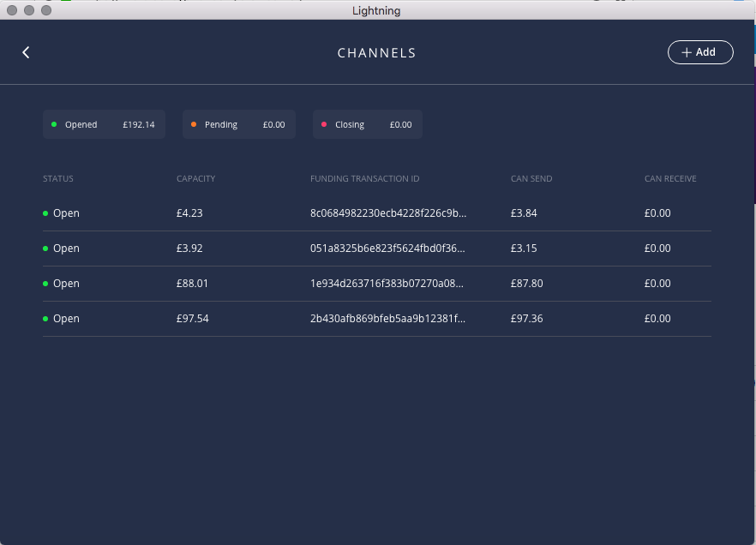756x545 pixels.
Task: Toggle the Opened channels filter pill
Action: (x=104, y=124)
